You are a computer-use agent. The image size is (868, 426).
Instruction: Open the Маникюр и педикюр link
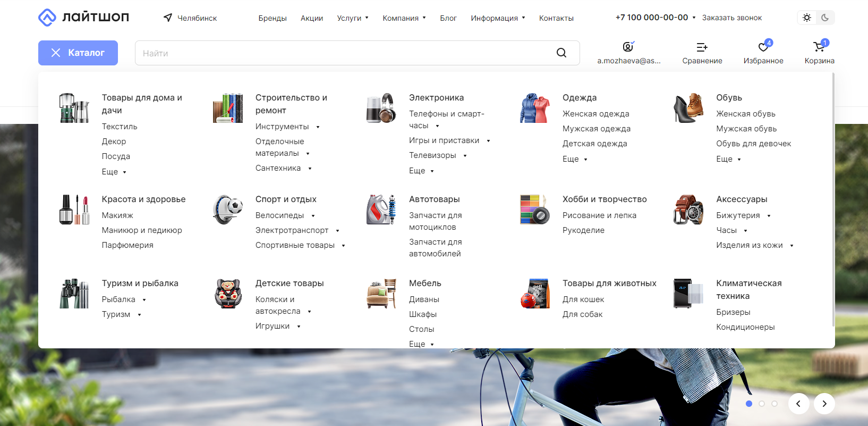[x=142, y=230]
